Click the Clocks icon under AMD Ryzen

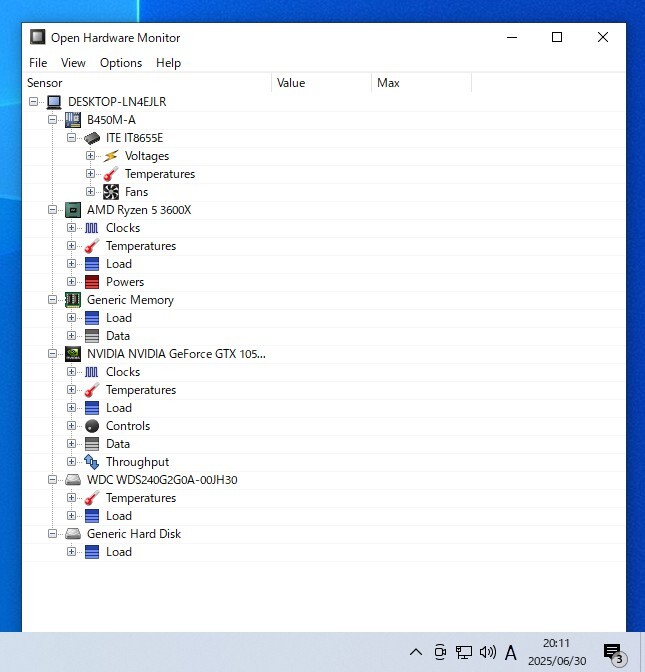pyautogui.click(x=92, y=228)
